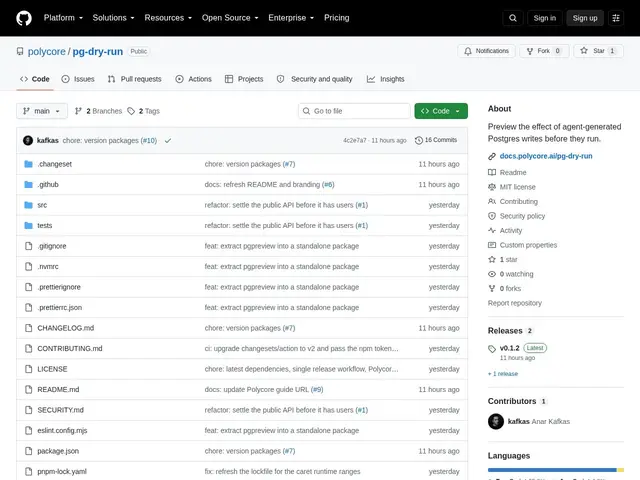
Task: Click the GitHub Octocat logo
Action: point(24,18)
